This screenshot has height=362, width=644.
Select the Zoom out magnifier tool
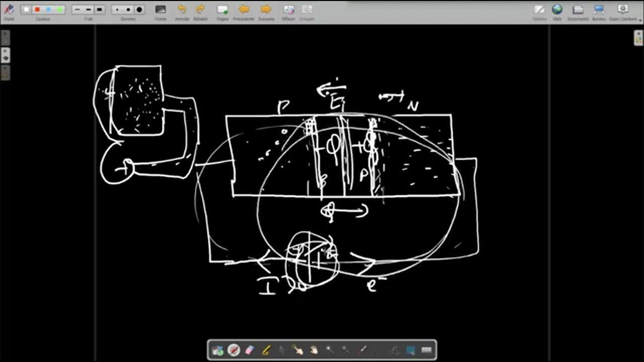pyautogui.click(x=346, y=350)
